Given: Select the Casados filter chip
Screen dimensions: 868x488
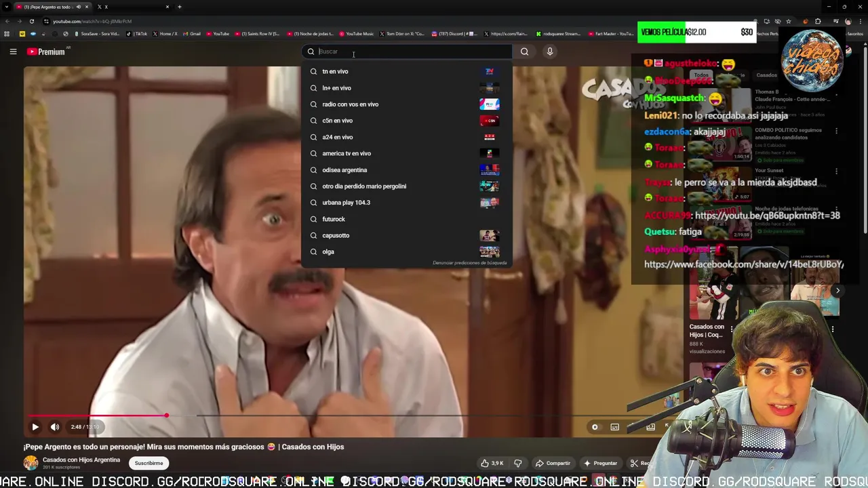Looking at the screenshot, I should tap(767, 75).
